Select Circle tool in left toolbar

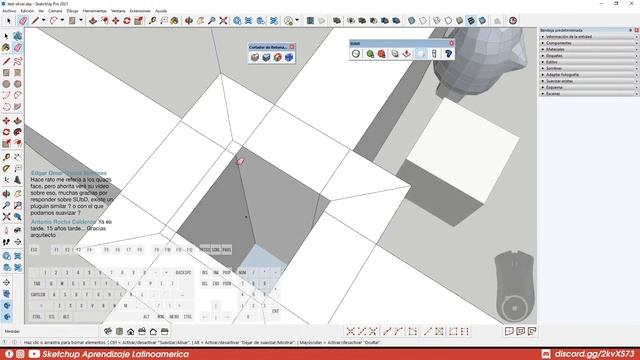[x=6, y=84]
